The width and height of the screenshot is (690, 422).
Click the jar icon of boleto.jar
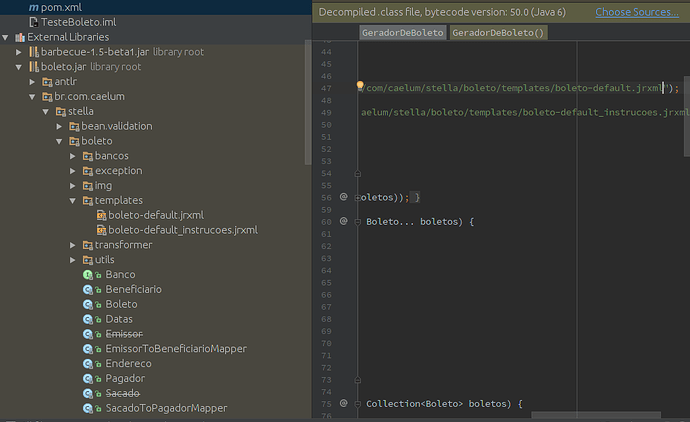pos(34,67)
